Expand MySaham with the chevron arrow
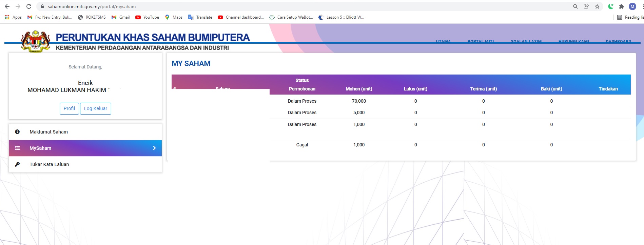The height and width of the screenshot is (245, 644). pyautogui.click(x=154, y=148)
